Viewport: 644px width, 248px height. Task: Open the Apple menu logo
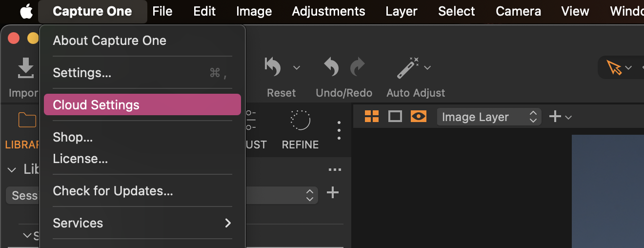click(x=26, y=11)
